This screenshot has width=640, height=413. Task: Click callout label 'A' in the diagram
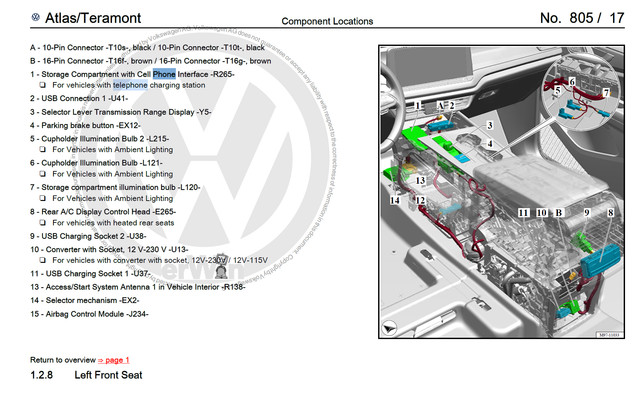pos(440,106)
